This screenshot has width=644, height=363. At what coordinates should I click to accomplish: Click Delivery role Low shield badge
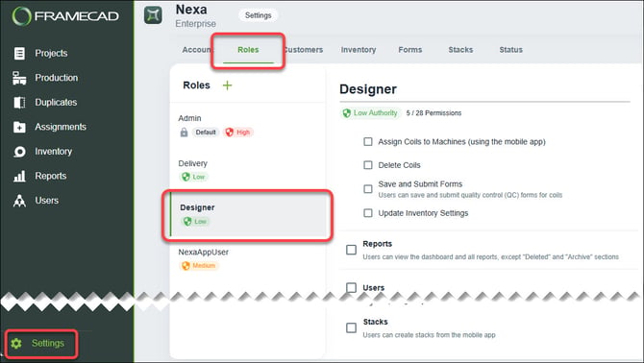(x=193, y=177)
